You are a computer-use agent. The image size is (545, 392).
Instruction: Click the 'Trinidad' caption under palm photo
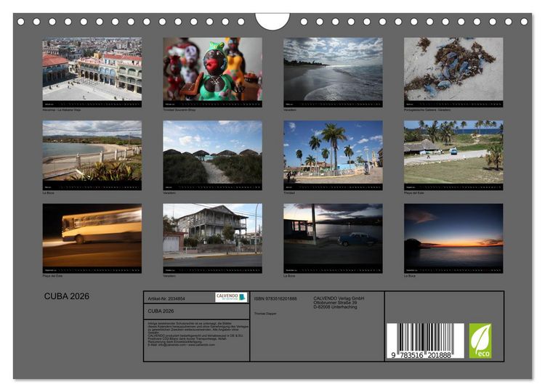(x=289, y=192)
